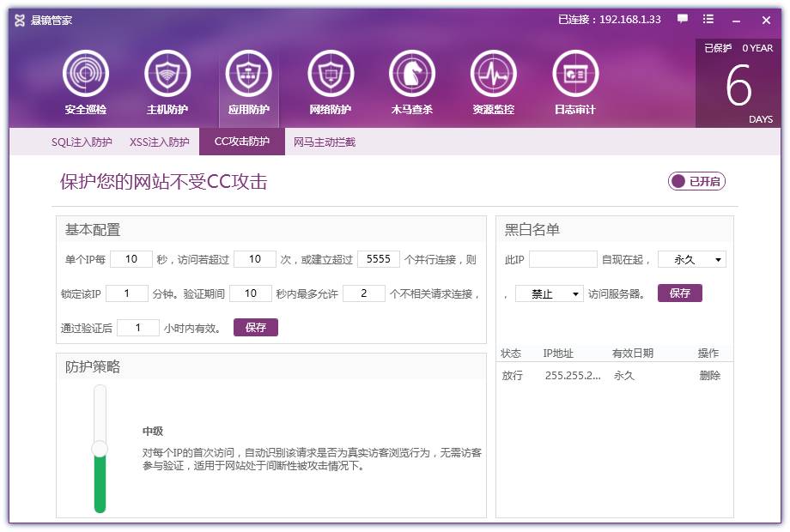The width and height of the screenshot is (790, 532).
Task: Open the list menu icon beside messages
Action: pyautogui.click(x=707, y=19)
